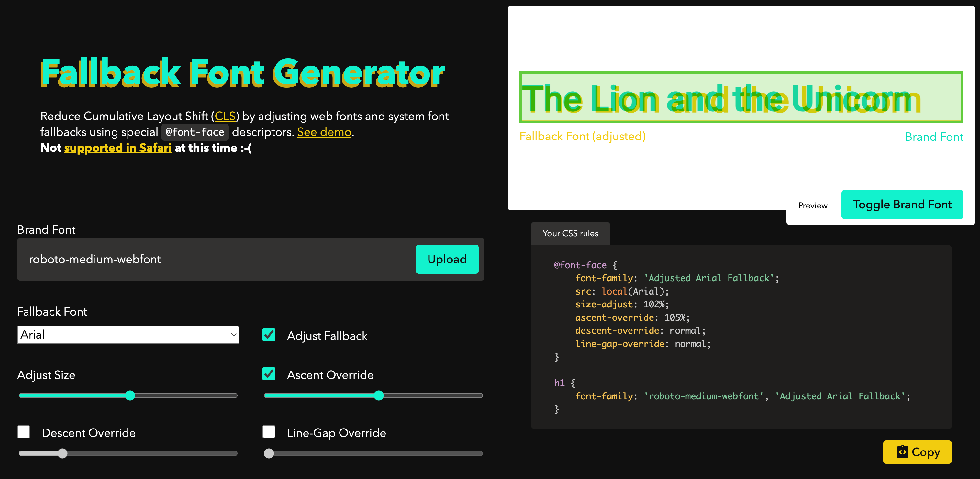
Task: Enable Line-Gap Override
Action: [269, 432]
